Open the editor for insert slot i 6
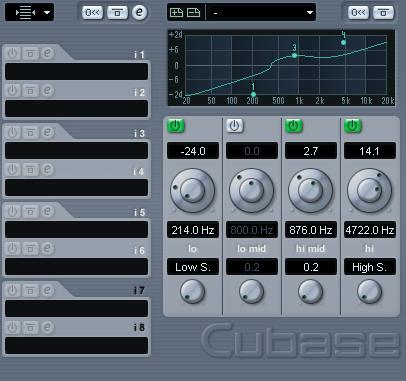 pyautogui.click(x=48, y=249)
